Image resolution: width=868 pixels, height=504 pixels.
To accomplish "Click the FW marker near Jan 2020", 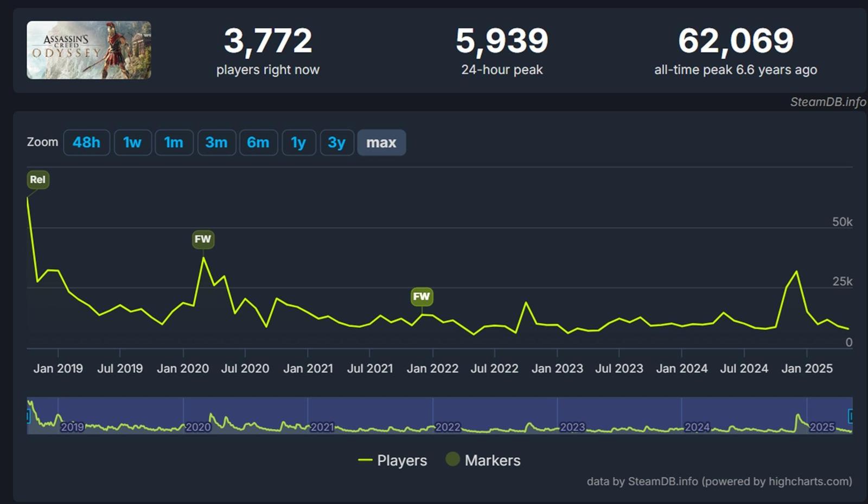I will [x=203, y=239].
